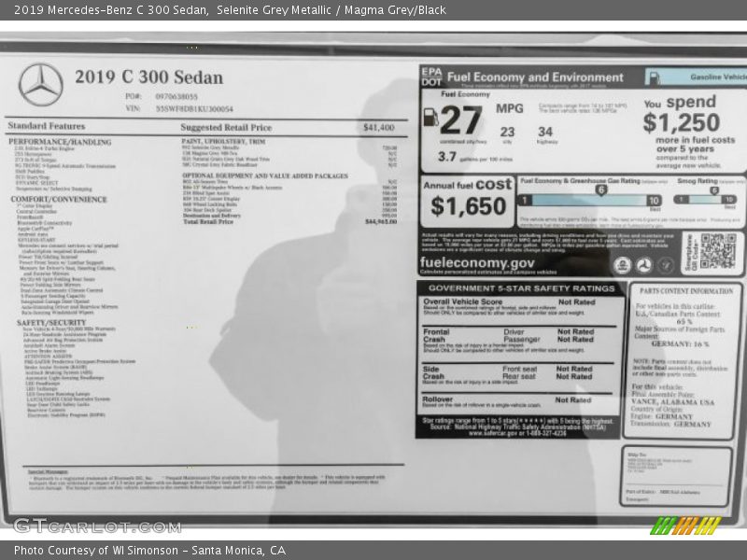Click the "GERMANY: 16 %" parts content line

(680, 343)
